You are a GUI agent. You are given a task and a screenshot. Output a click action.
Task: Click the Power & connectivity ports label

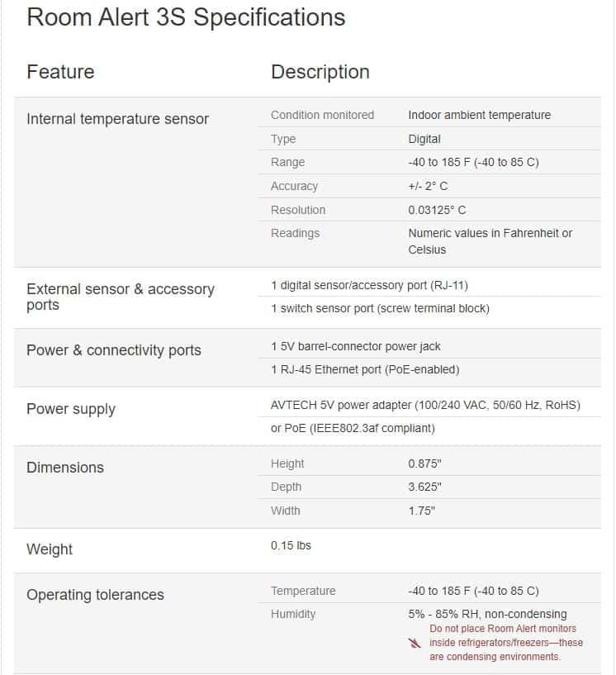(114, 350)
